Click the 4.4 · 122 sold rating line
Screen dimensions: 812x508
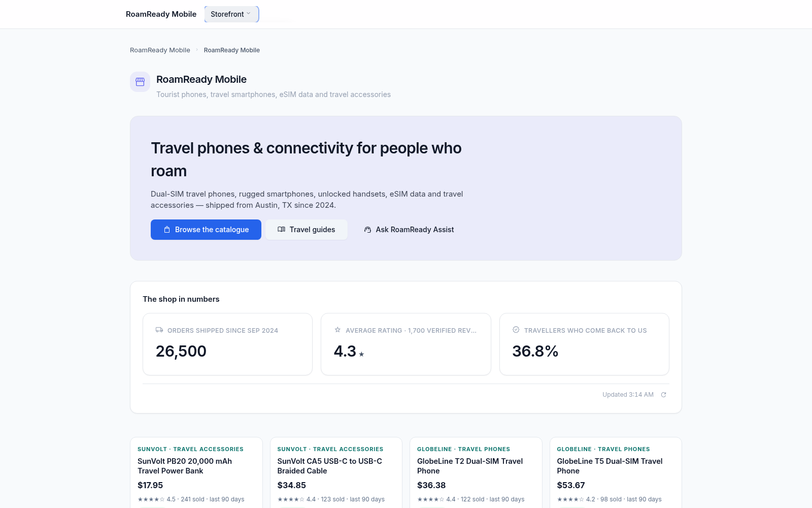[x=471, y=499]
